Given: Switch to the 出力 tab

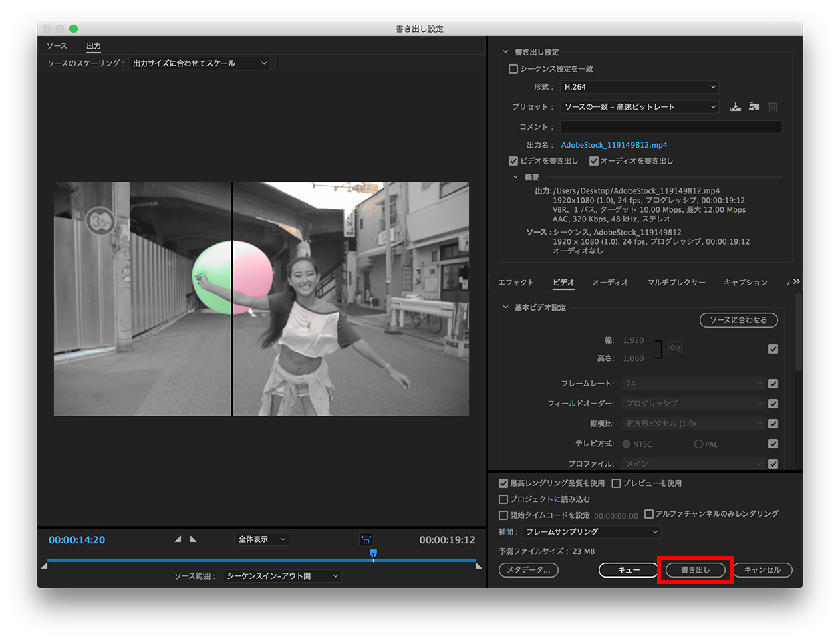Looking at the screenshot, I should point(94,46).
